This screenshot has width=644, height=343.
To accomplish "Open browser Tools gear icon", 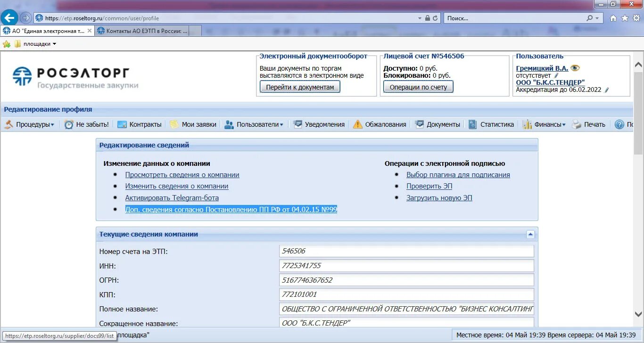I will (x=636, y=18).
